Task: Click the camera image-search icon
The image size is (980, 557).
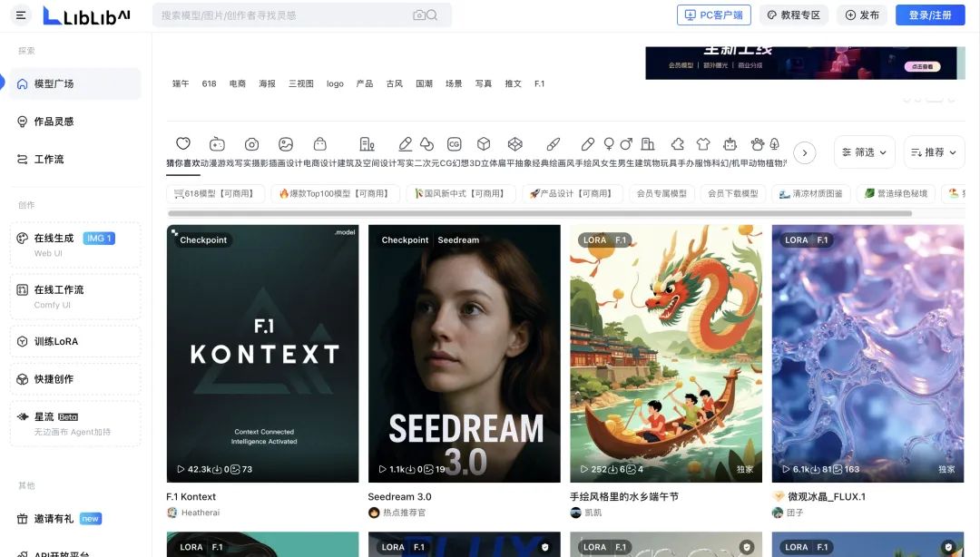Action: tap(418, 15)
